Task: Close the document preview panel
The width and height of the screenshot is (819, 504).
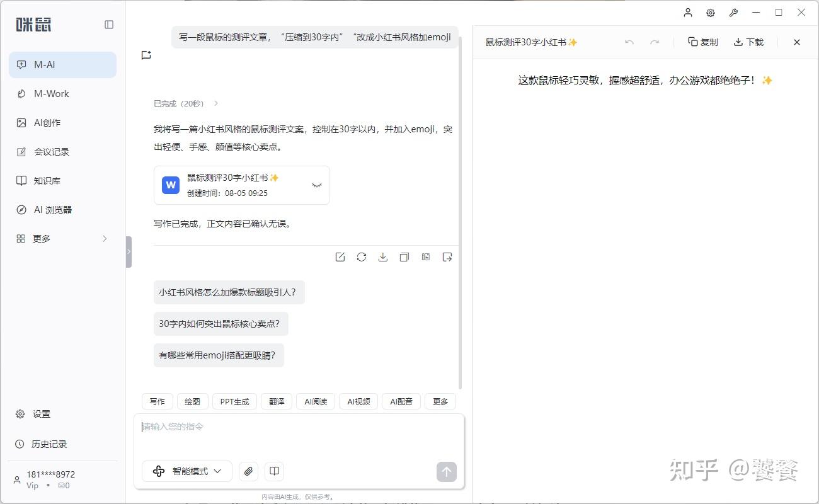Action: click(x=797, y=42)
